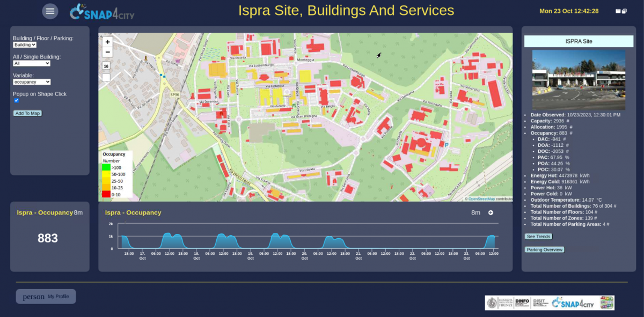Open My Profile
This screenshot has height=317, width=644.
tap(46, 297)
